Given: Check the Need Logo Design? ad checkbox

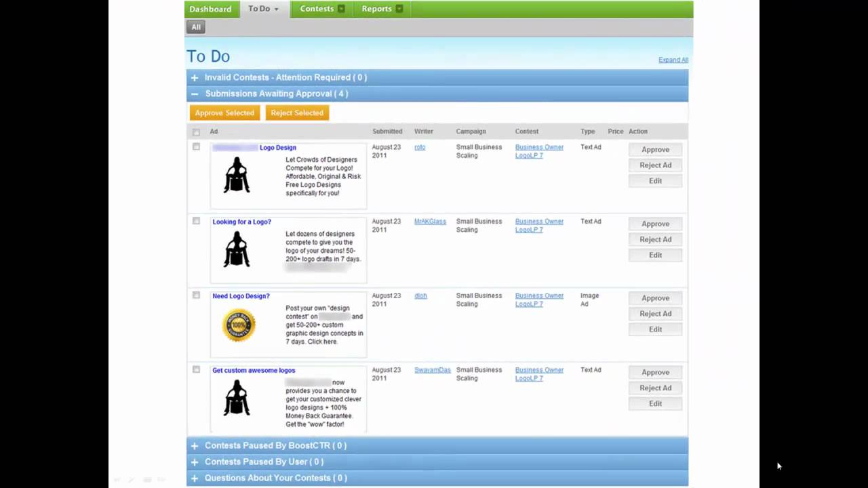Looking at the screenshot, I should pos(196,296).
